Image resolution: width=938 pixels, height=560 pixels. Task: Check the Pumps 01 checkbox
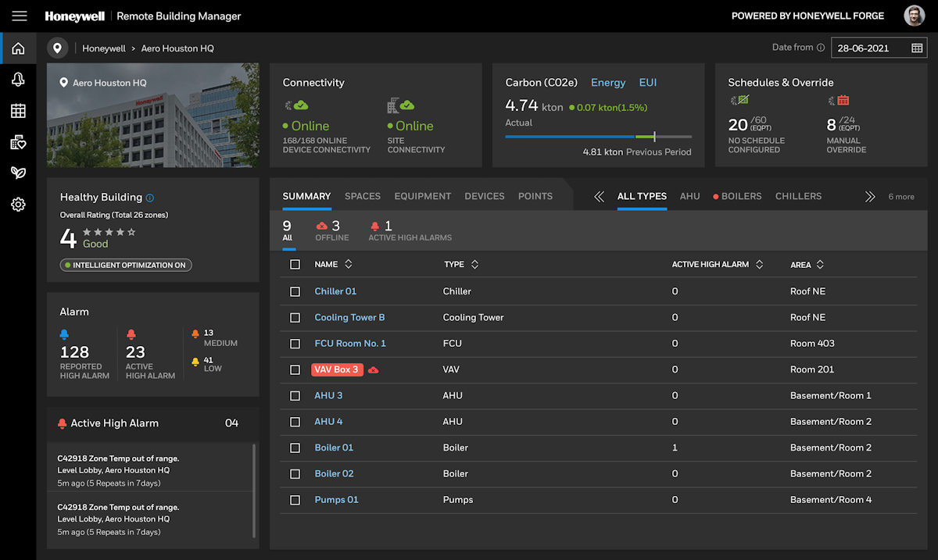tap(295, 500)
